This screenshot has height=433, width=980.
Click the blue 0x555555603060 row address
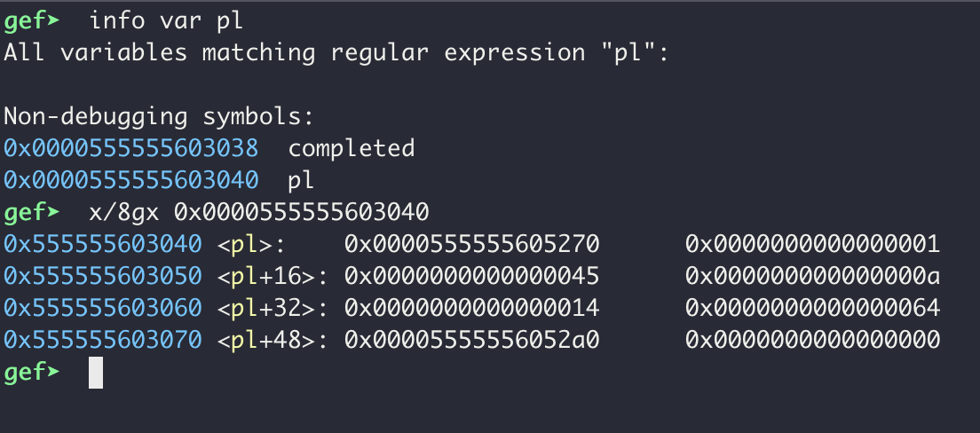[102, 308]
